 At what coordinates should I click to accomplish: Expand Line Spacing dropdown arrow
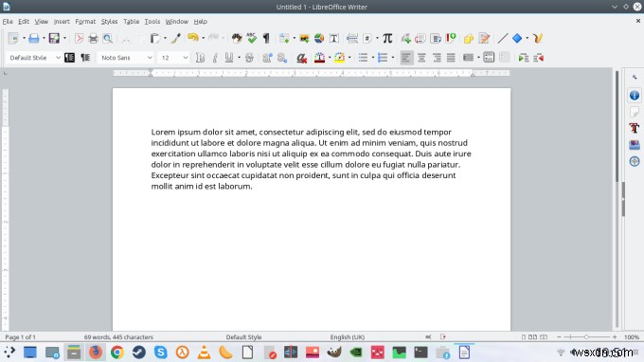tap(478, 58)
